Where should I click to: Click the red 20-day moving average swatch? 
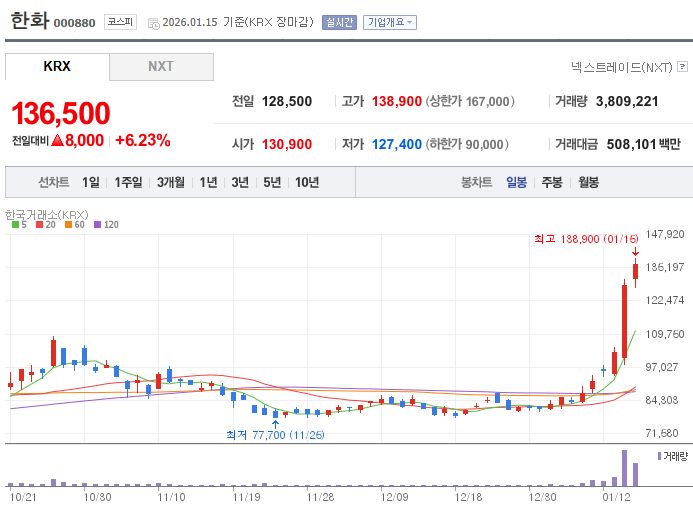click(39, 225)
